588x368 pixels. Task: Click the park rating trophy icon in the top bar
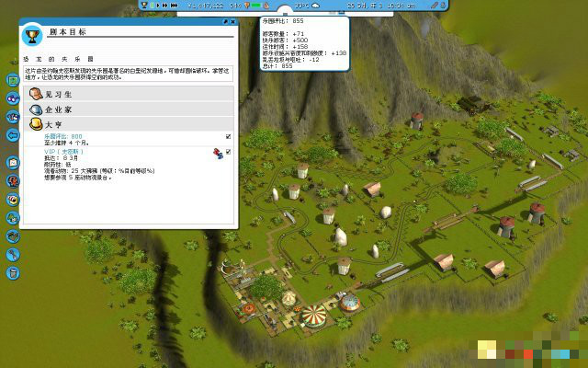coord(247,6)
